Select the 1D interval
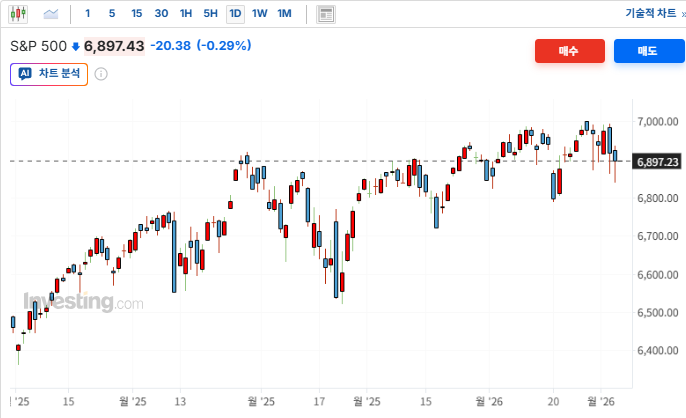The width and height of the screenshot is (686, 418). click(x=235, y=14)
